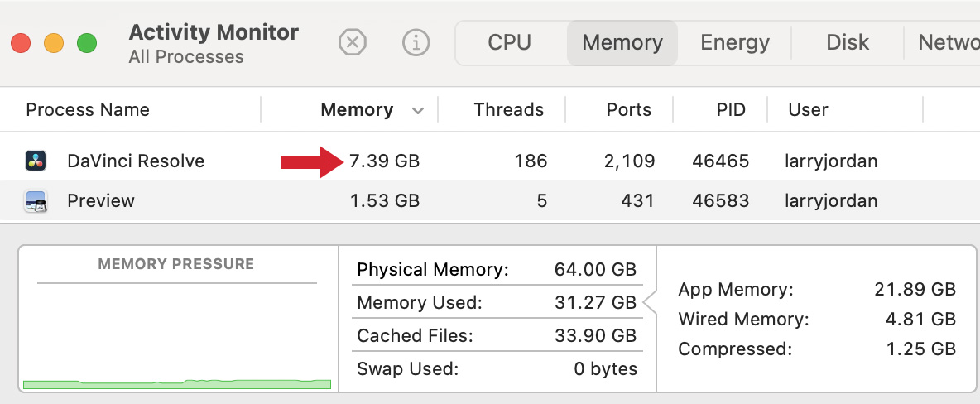
Task: Sort processes by Ports column
Action: 628,109
